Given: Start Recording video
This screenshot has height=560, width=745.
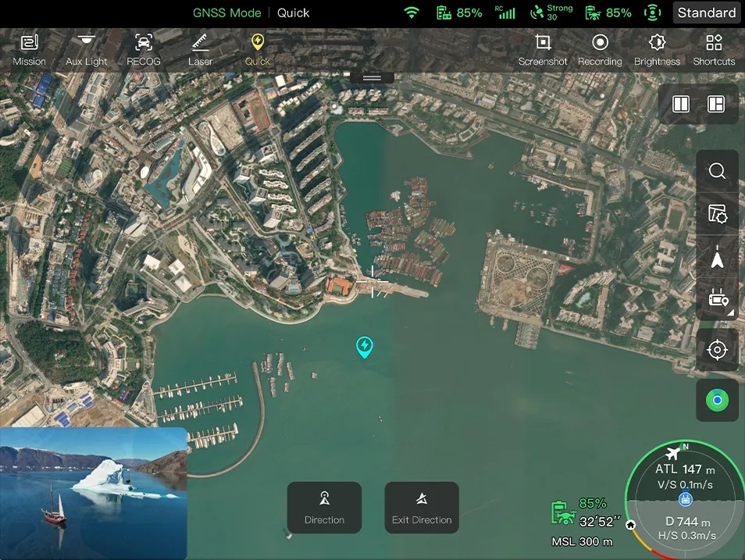Looking at the screenshot, I should tap(600, 50).
